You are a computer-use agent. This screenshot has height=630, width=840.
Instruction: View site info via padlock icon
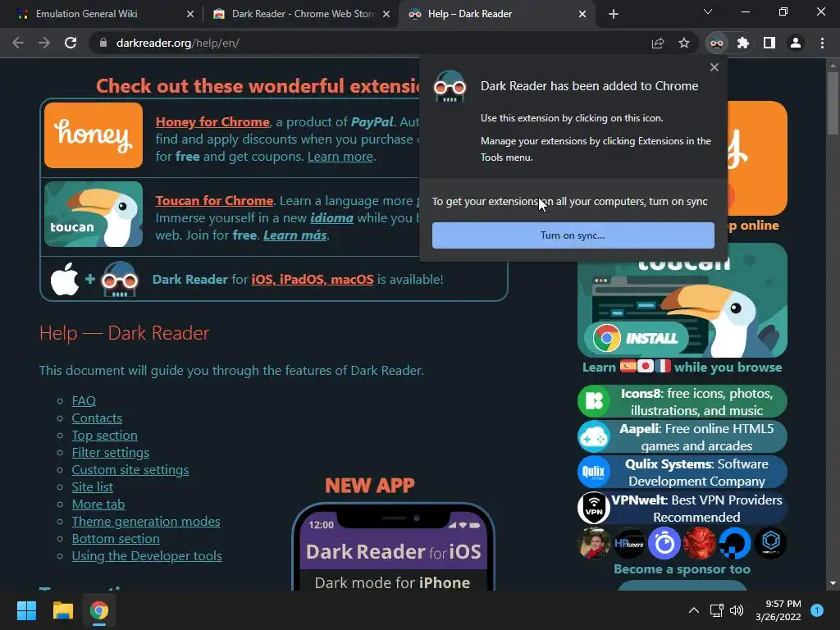tap(103, 43)
